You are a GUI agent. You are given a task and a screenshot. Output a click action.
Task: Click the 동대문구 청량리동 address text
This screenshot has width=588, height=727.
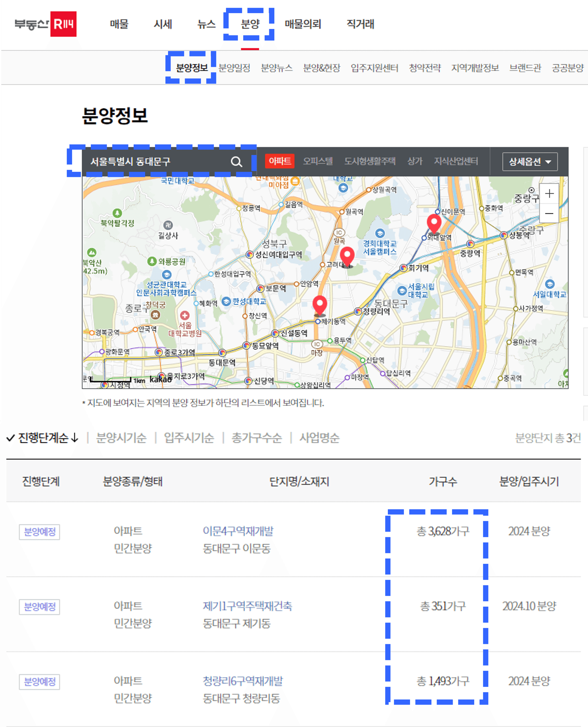coord(241,698)
